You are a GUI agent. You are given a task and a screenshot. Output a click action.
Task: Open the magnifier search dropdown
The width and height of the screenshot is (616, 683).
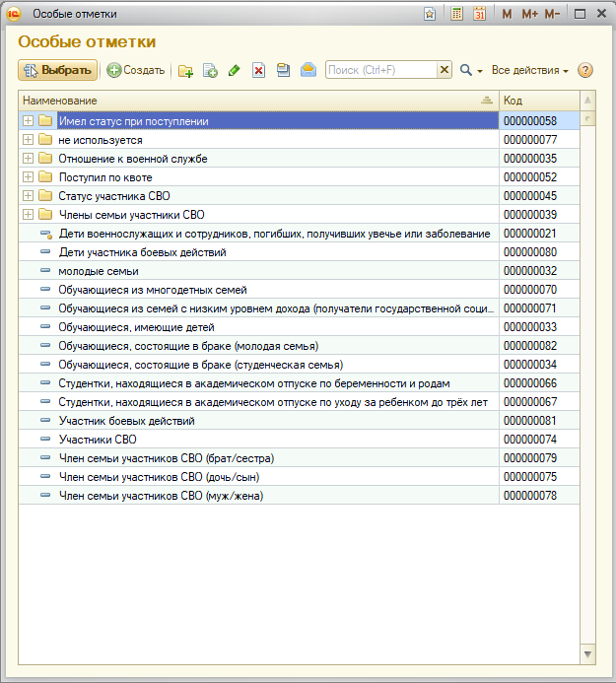471,70
